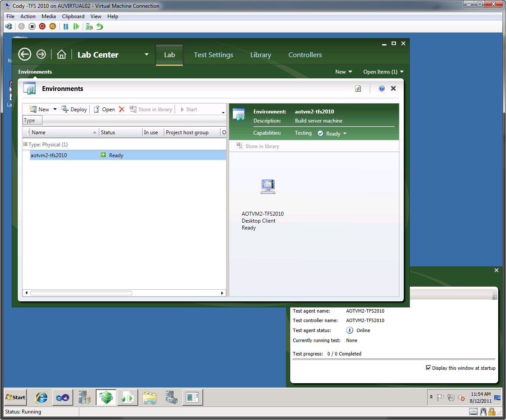Image resolution: width=506 pixels, height=420 pixels.
Task: Open the Clipboard menu
Action: (x=73, y=16)
